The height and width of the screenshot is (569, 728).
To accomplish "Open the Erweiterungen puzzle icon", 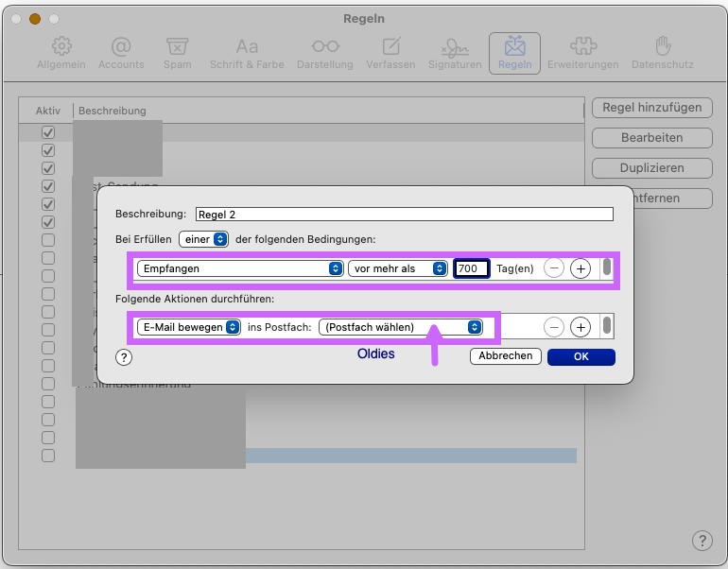I will coord(582,53).
